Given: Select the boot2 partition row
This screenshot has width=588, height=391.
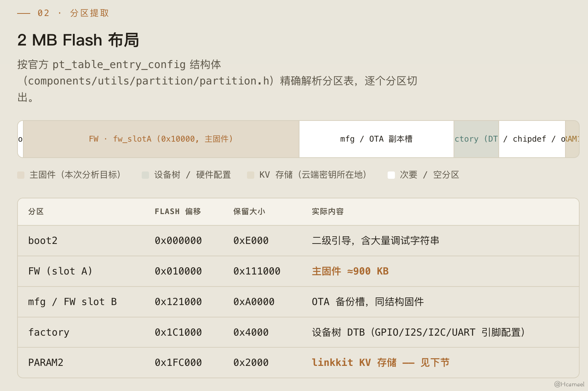Looking at the screenshot, I should click(298, 241).
